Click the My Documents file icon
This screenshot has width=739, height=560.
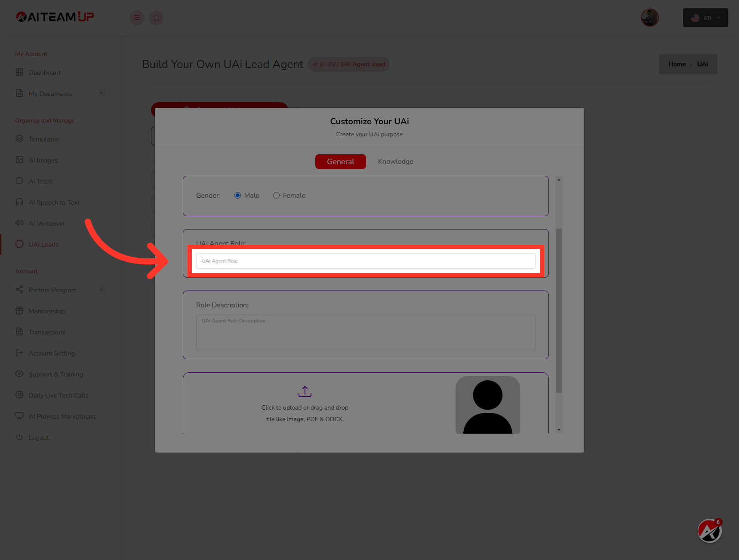pos(19,93)
